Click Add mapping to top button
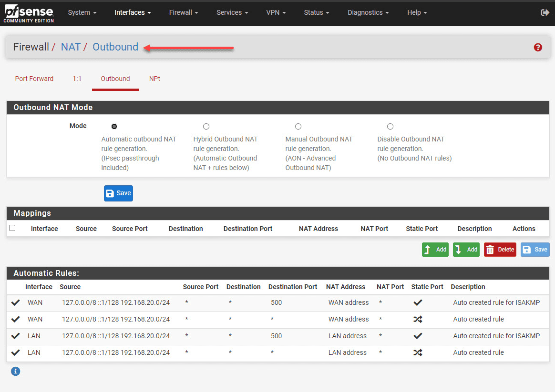The height and width of the screenshot is (392, 555). point(435,250)
